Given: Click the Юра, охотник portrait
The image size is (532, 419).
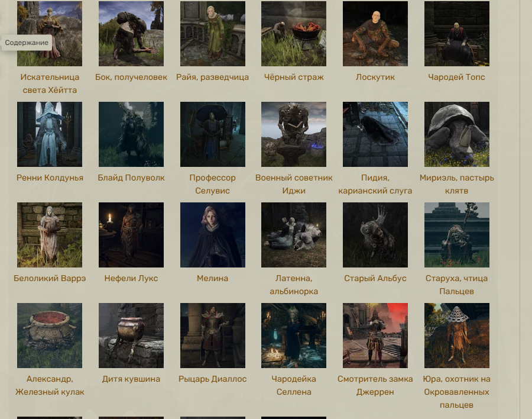Looking at the screenshot, I should click(x=456, y=336).
